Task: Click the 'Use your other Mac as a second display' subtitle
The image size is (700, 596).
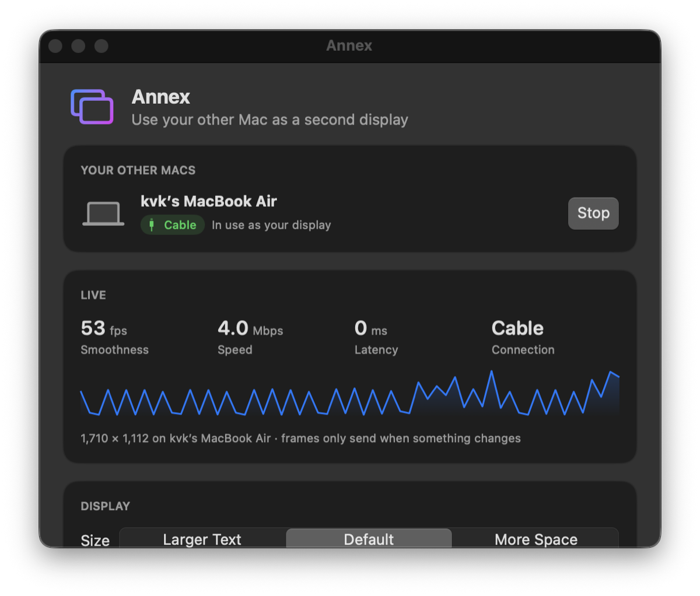Action: 269,120
